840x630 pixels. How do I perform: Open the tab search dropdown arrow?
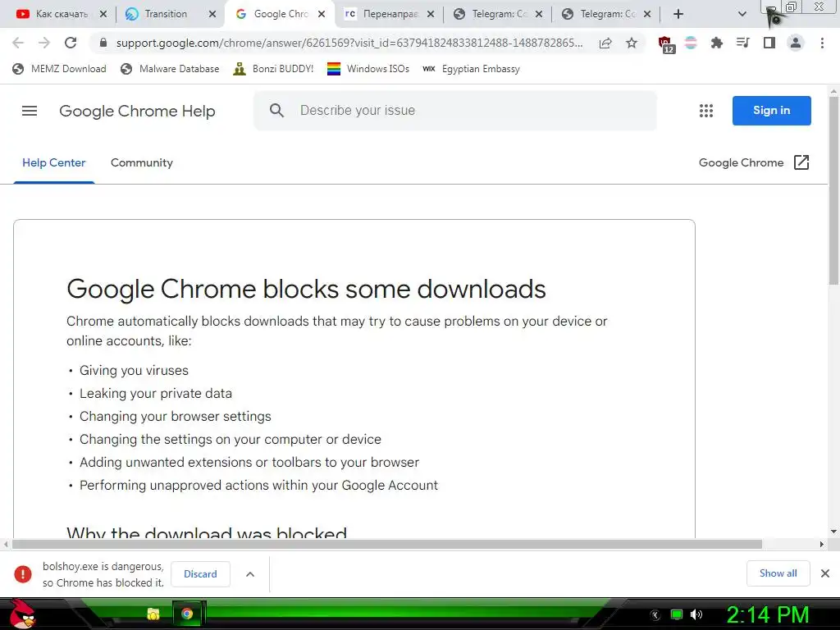pyautogui.click(x=742, y=14)
